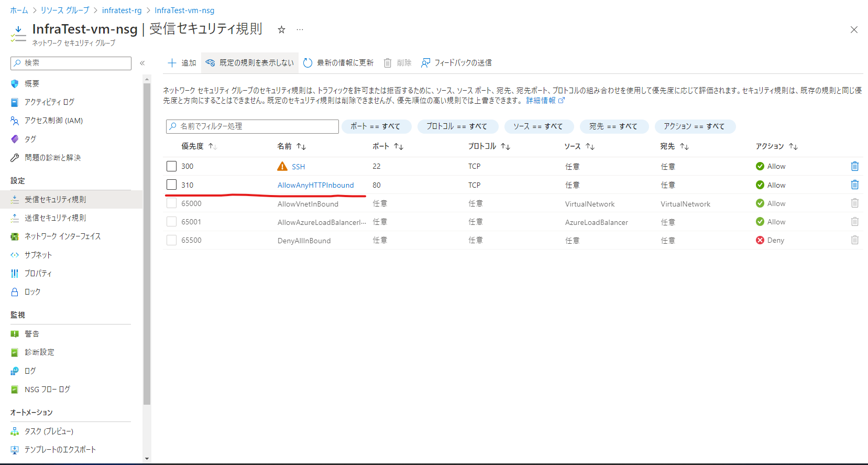Screen dimensions: 868x465
Task: Open テンプレートのエクスポート in sidebar
Action: point(60,450)
